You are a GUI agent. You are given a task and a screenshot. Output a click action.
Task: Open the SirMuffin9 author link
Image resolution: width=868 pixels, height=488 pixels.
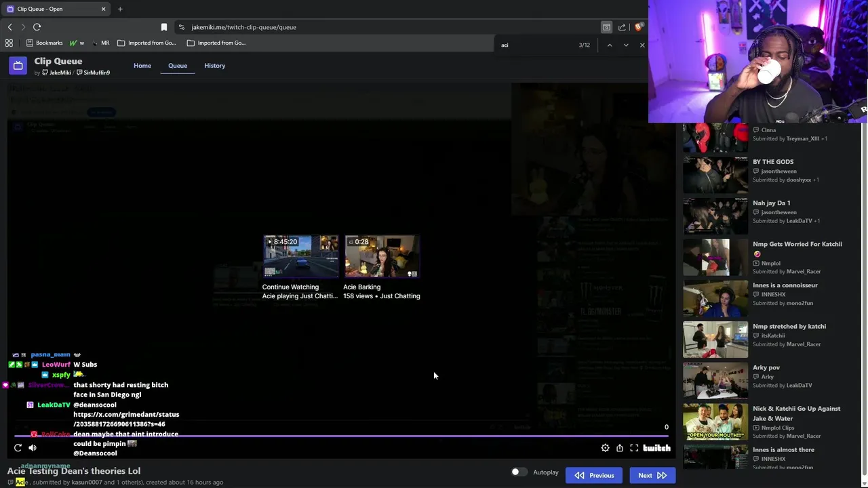tap(93, 73)
